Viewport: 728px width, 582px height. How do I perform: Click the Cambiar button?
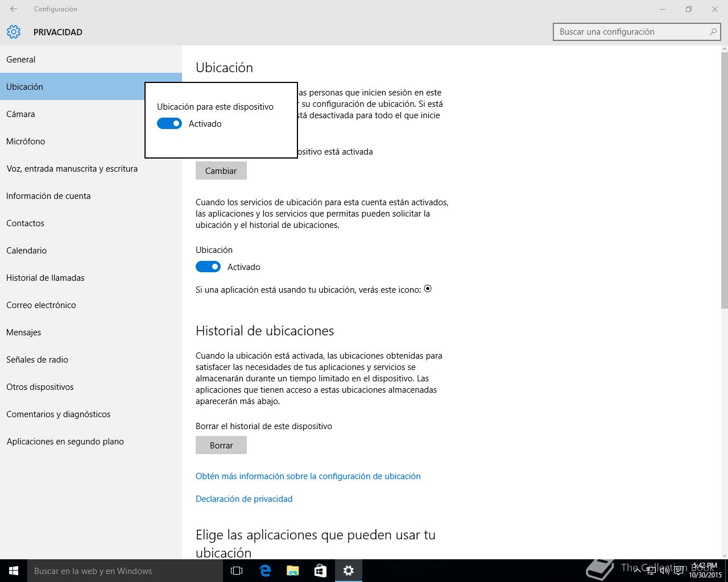pos(221,171)
